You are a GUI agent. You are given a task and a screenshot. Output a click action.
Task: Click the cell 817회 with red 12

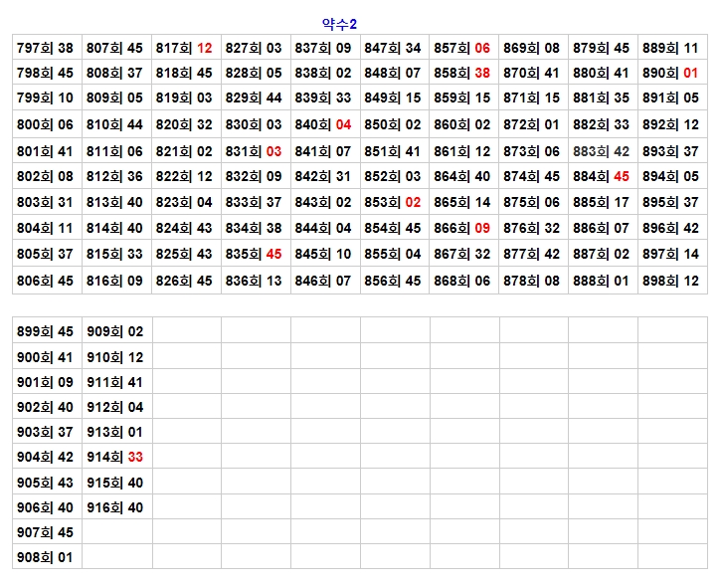185,48
